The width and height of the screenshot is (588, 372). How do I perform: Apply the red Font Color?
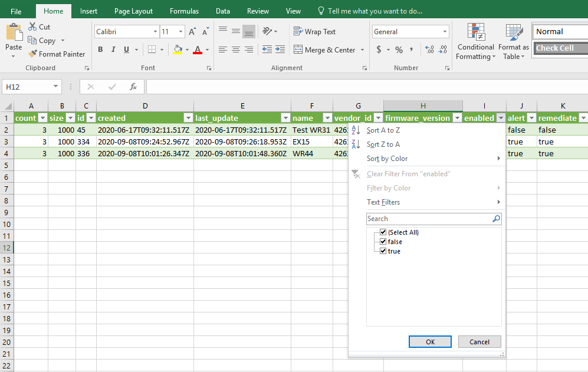click(x=198, y=50)
